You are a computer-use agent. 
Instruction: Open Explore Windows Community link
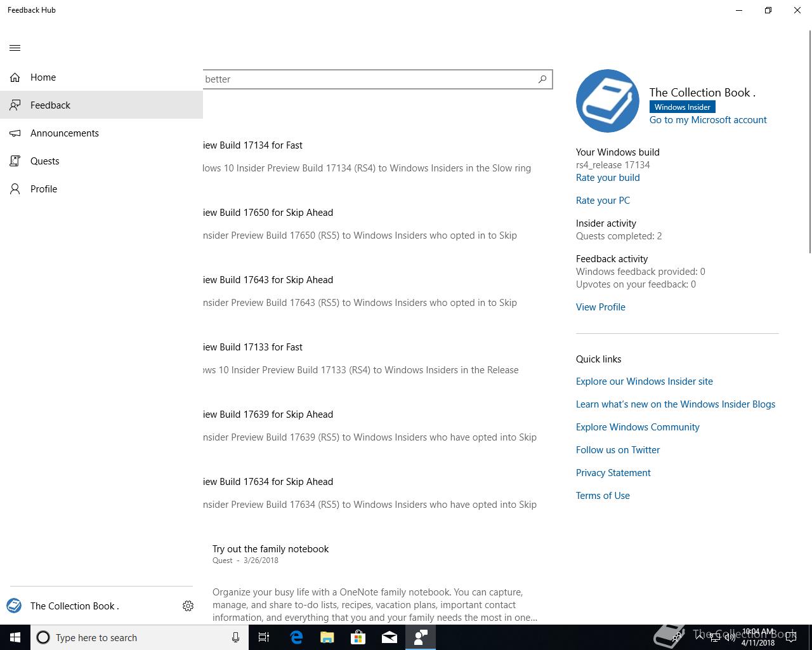click(638, 427)
